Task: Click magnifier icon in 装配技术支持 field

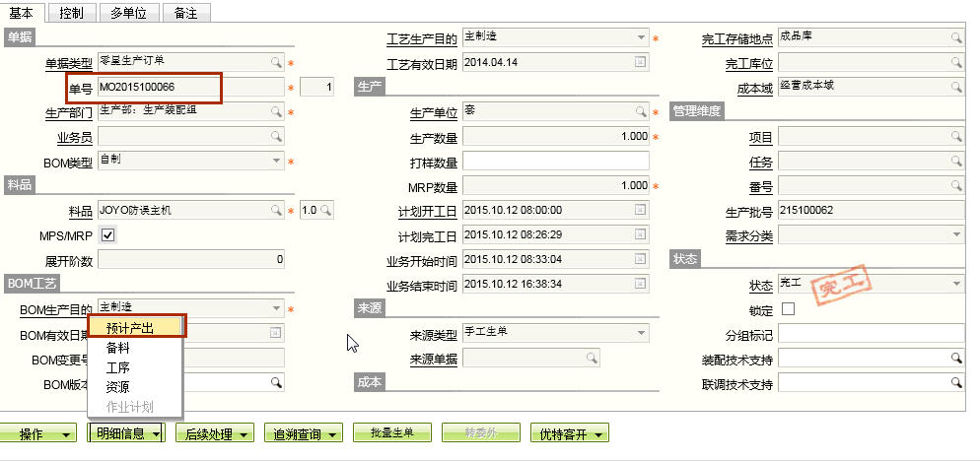Action: pos(955,358)
